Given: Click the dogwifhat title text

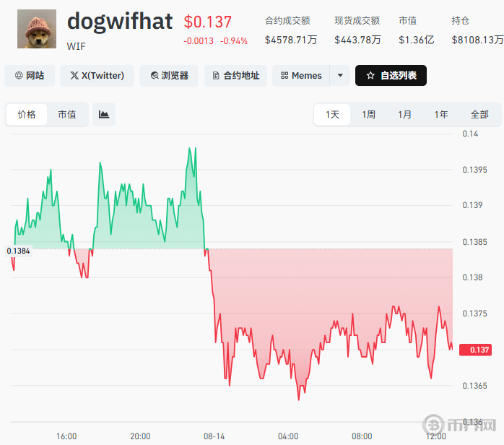Looking at the screenshot, I should pos(120,21).
